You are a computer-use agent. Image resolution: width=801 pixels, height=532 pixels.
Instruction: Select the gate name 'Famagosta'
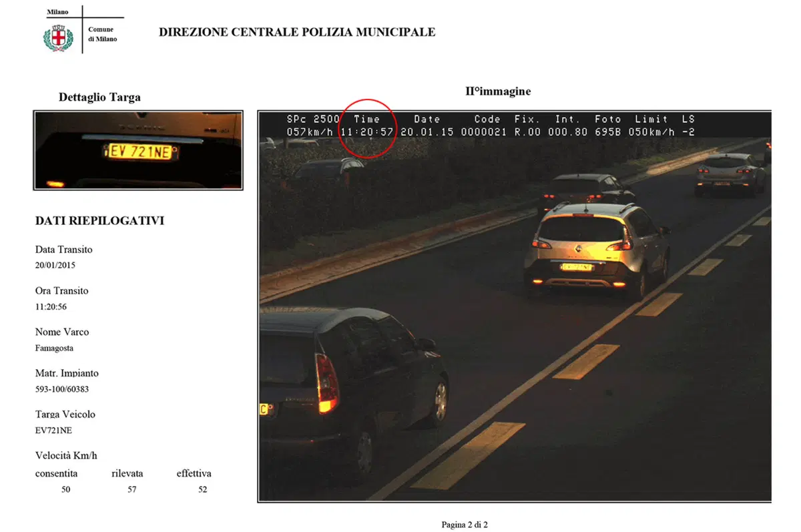click(54, 348)
